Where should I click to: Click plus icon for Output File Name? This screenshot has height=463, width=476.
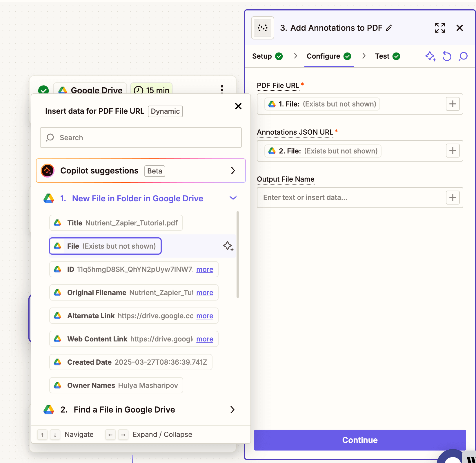tap(453, 198)
